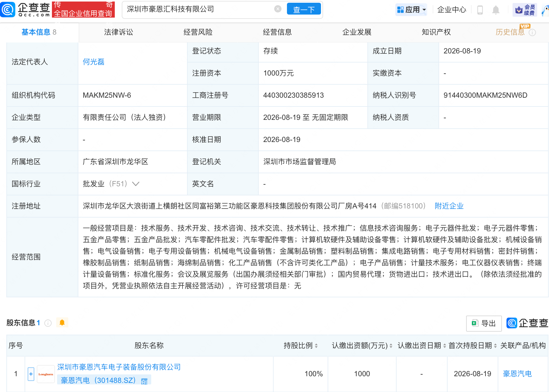Select registration authority 深圳市市场监督管理局

pyautogui.click(x=300, y=162)
